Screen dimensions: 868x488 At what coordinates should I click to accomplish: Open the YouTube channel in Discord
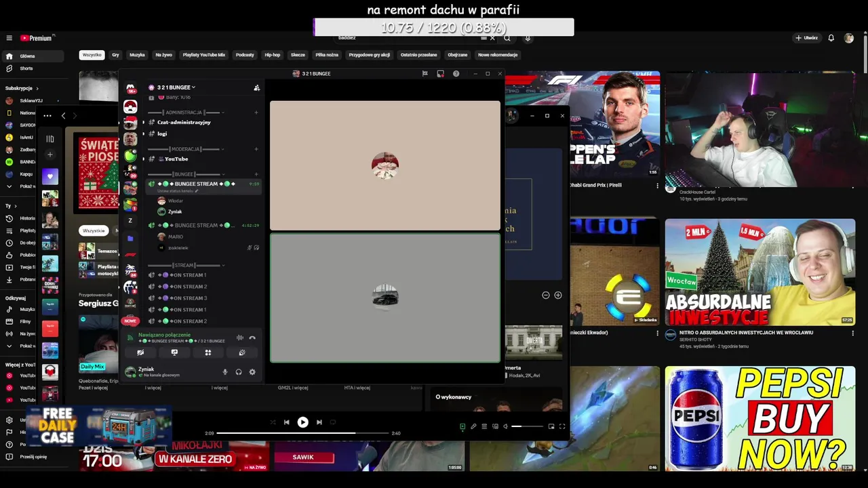pos(176,159)
